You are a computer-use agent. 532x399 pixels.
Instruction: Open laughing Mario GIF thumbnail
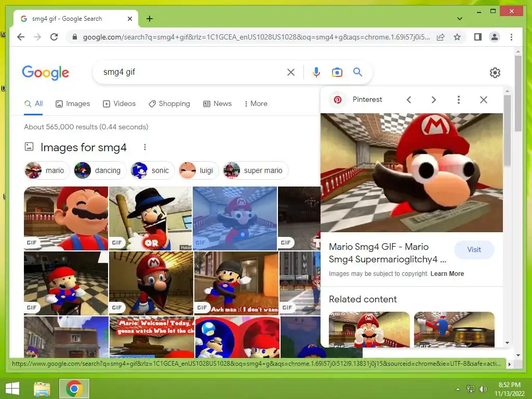point(66,218)
